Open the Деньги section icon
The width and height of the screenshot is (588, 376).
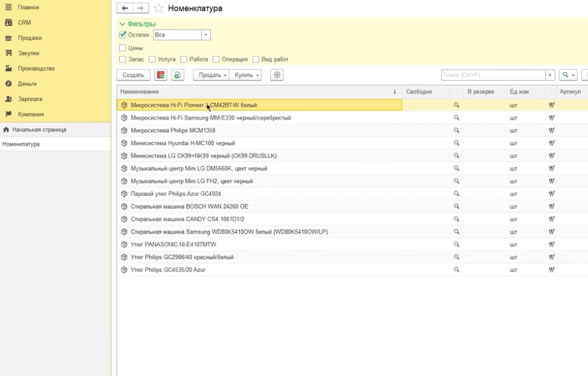8,84
